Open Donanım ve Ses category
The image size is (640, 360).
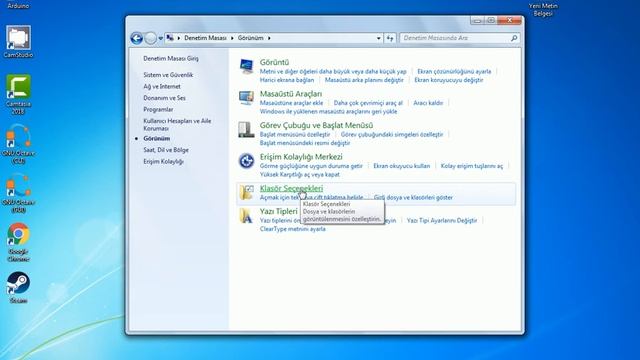tap(164, 98)
